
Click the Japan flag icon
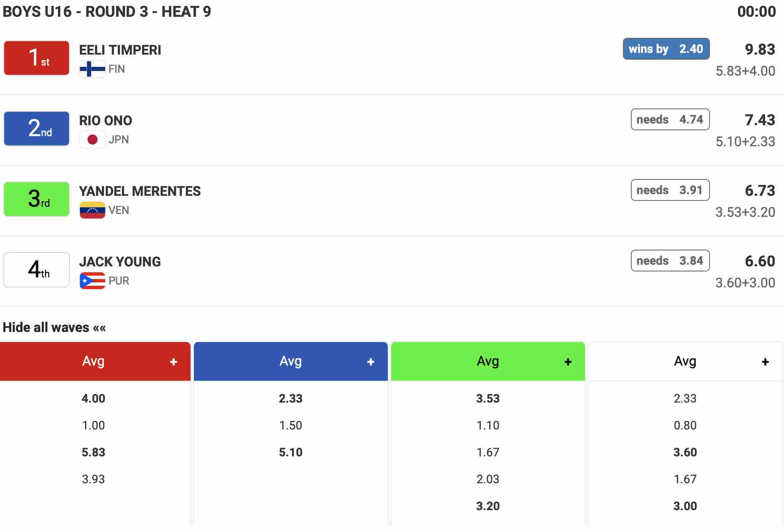92,140
